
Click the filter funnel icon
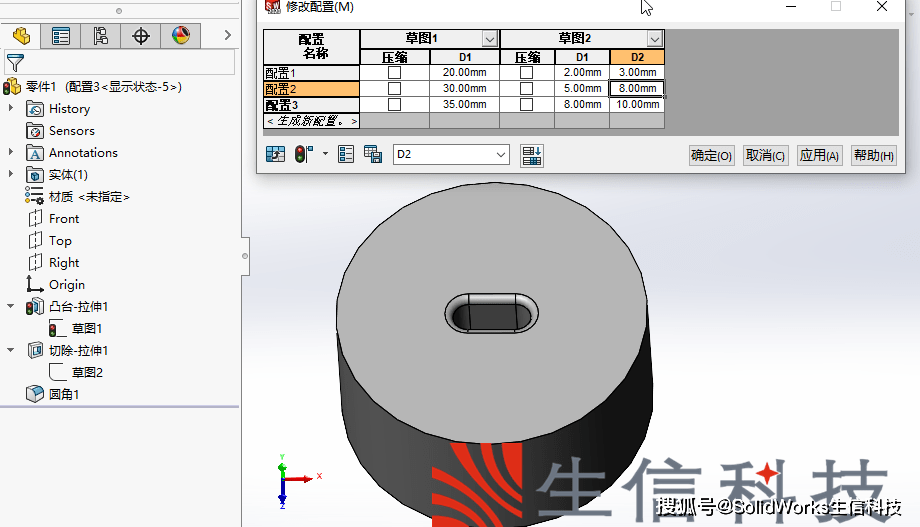tap(14, 63)
